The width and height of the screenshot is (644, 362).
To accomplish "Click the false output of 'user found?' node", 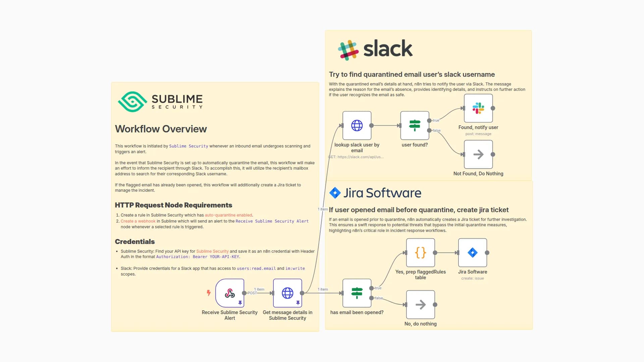I will pos(429,130).
